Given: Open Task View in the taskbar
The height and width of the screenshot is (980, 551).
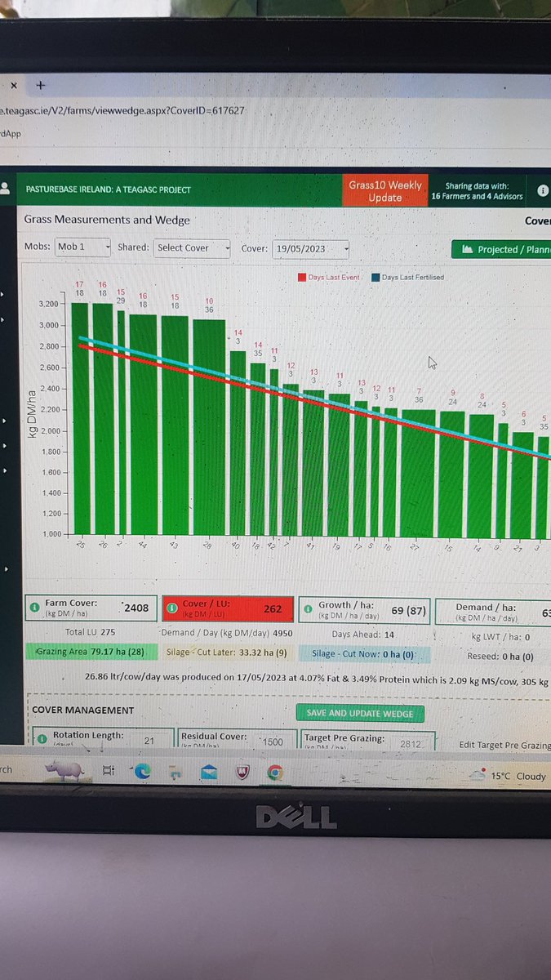Looking at the screenshot, I should point(108,771).
